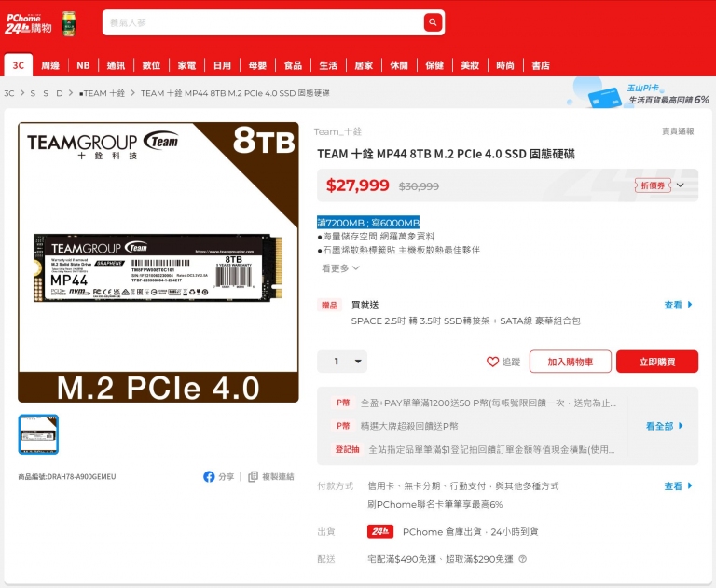The width and height of the screenshot is (716, 588).
Task: Open the Team_十銓 brand link
Action: point(337,131)
